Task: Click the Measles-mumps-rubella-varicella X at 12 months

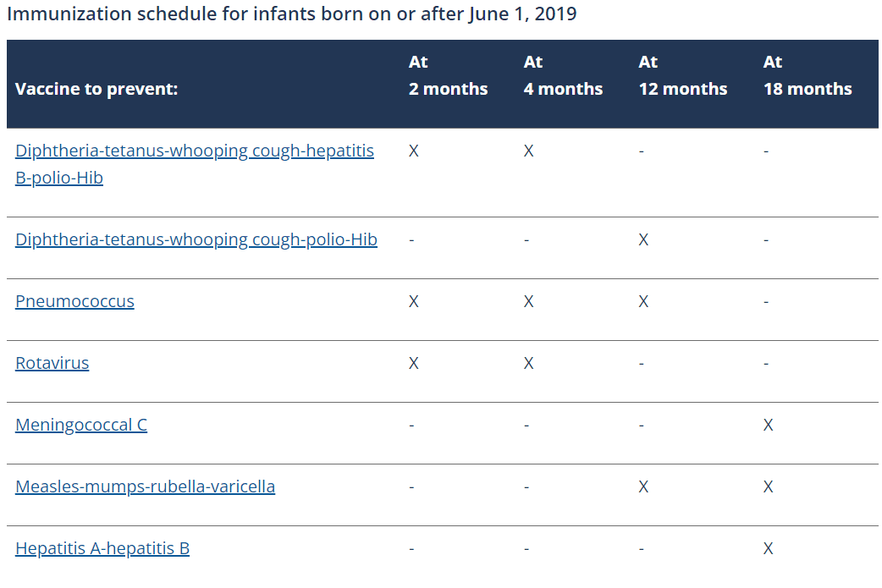Action: click(x=643, y=486)
